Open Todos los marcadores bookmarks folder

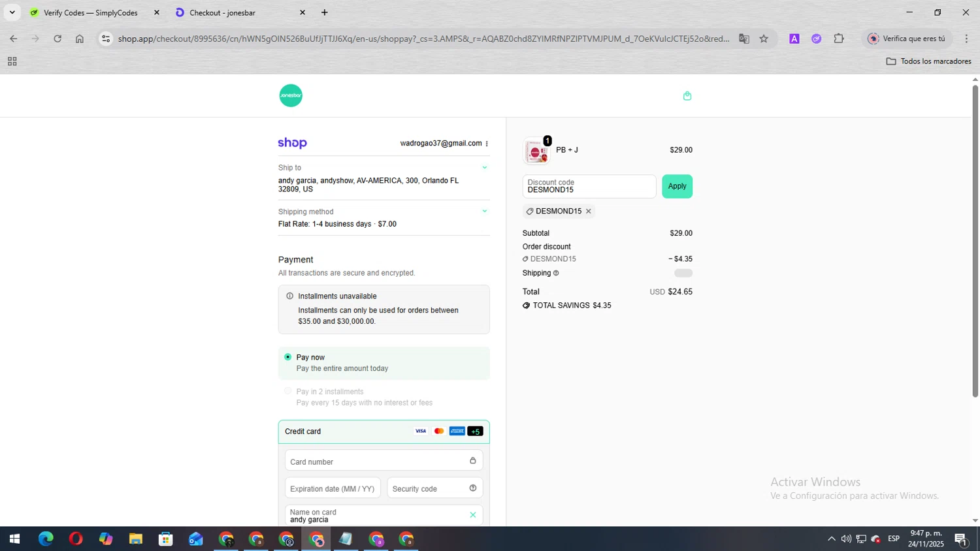(928, 61)
